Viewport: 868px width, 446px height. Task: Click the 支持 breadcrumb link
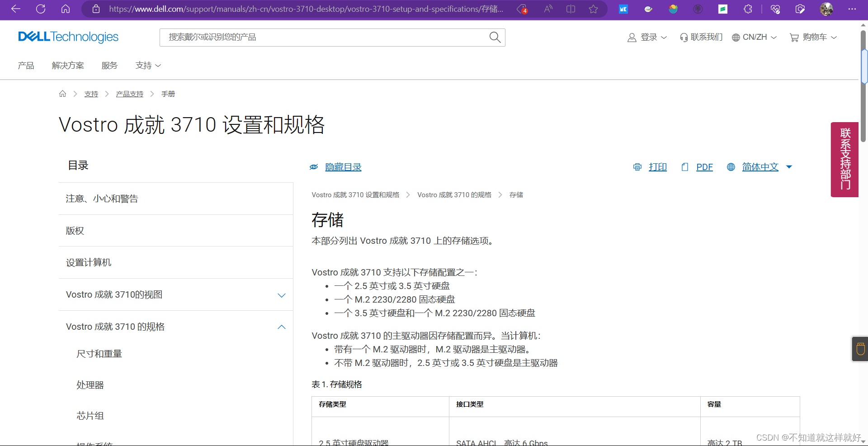coord(91,94)
